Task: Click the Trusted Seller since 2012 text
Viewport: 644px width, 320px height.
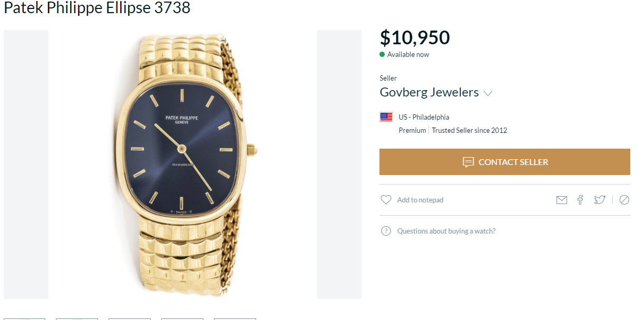Action: pyautogui.click(x=469, y=130)
